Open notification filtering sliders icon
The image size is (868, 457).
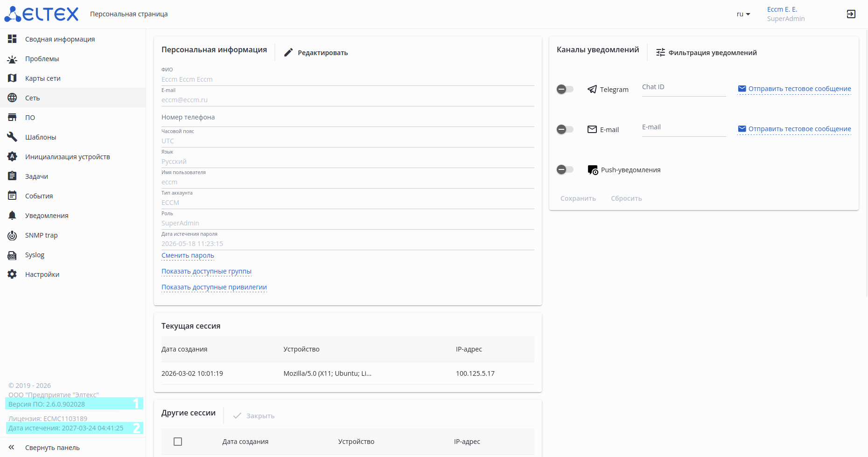pyautogui.click(x=660, y=53)
